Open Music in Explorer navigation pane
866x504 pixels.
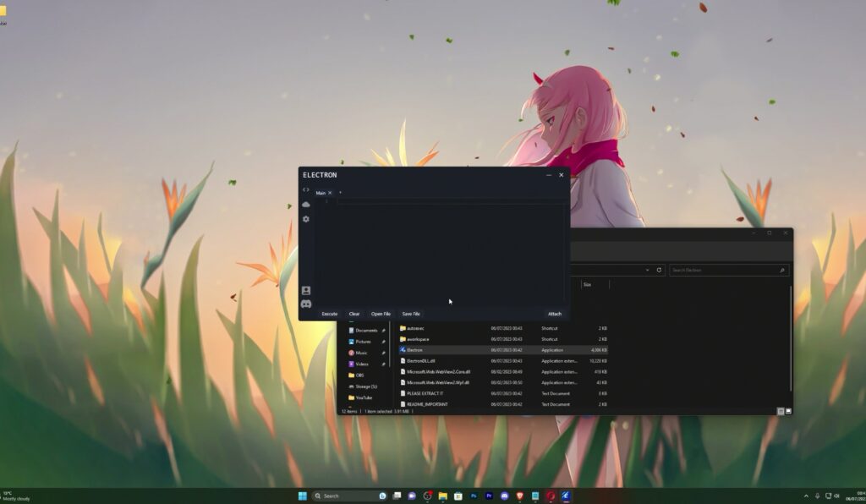point(361,353)
